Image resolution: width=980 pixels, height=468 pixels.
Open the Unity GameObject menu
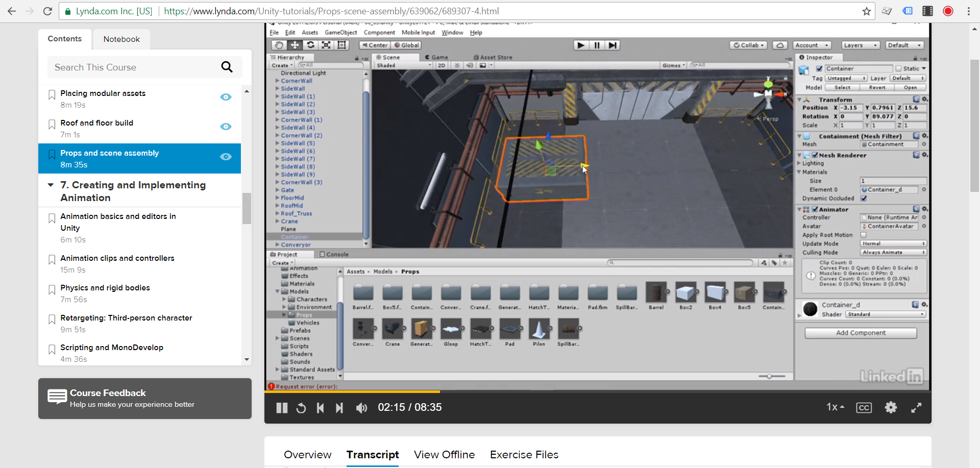pos(341,33)
